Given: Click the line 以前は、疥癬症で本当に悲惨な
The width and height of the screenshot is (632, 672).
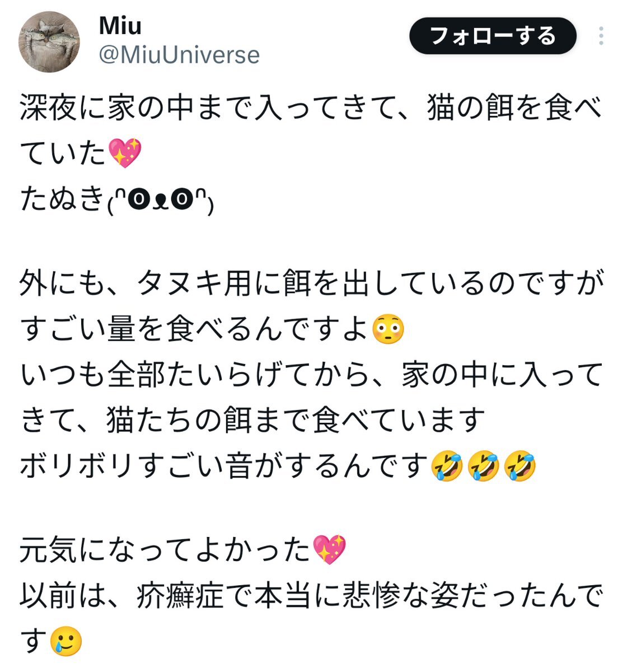Looking at the screenshot, I should [x=311, y=596].
